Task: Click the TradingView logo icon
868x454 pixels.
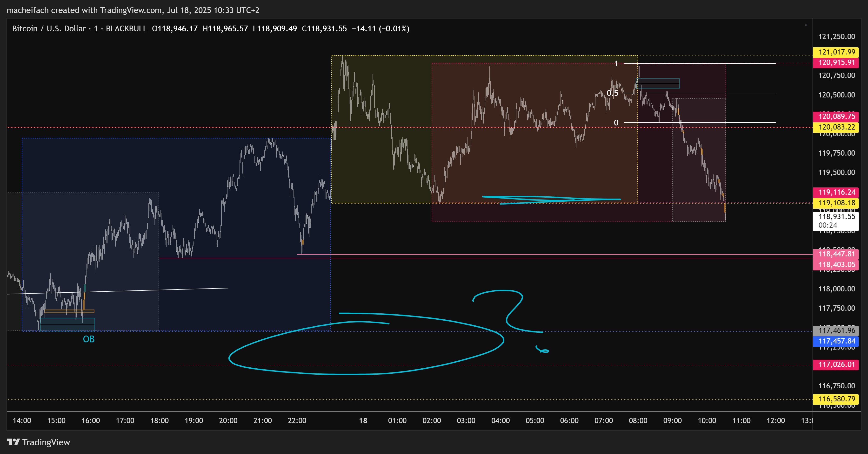Action: pyautogui.click(x=13, y=442)
